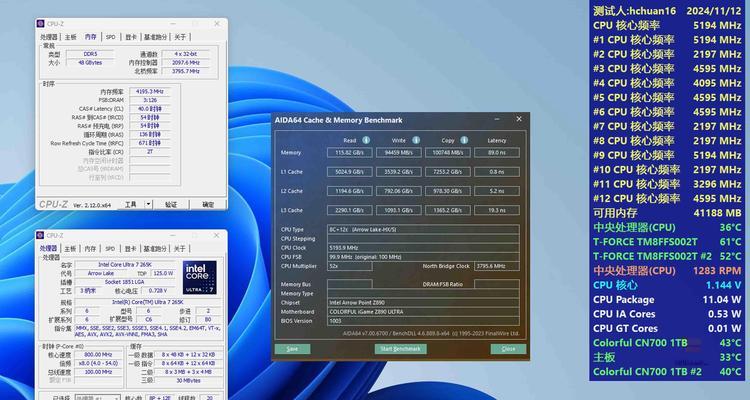This screenshot has width=750, height=400.
Task: Click the Intel Core Ultra 7 logo in CPU-Z
Action: pos(199,278)
